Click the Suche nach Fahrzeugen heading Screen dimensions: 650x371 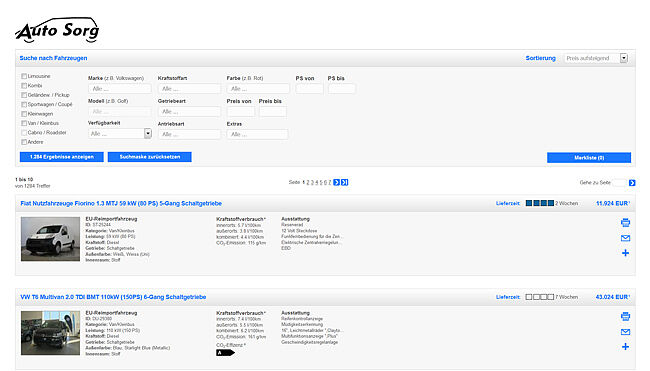(x=53, y=58)
